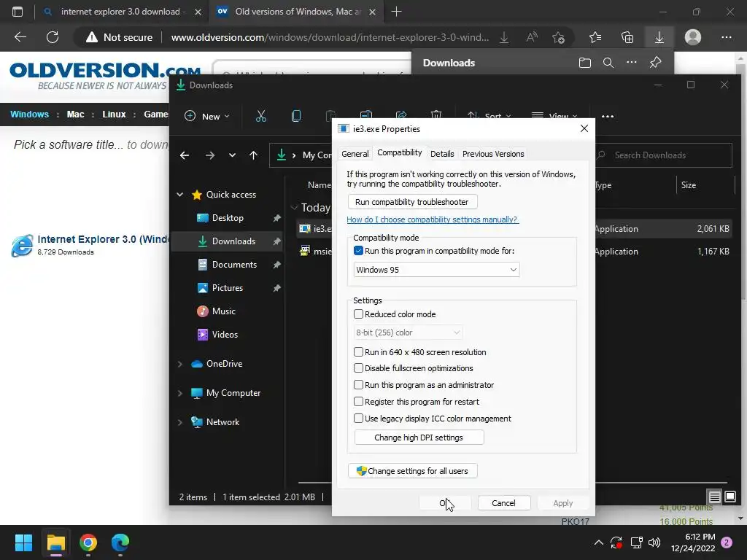Open Edge from the taskbar

click(x=120, y=542)
